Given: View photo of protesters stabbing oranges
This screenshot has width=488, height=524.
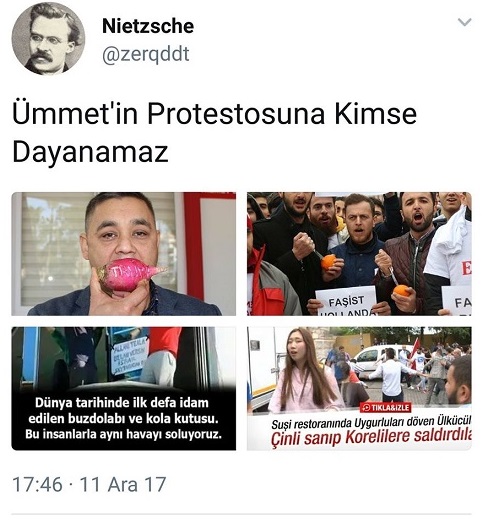Looking at the screenshot, I should (359, 254).
